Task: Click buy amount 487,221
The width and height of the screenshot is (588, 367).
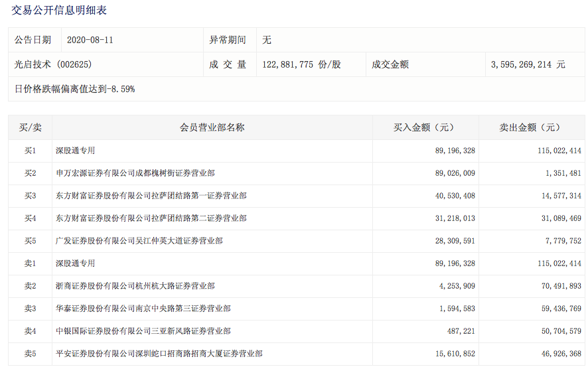Action: (461, 331)
